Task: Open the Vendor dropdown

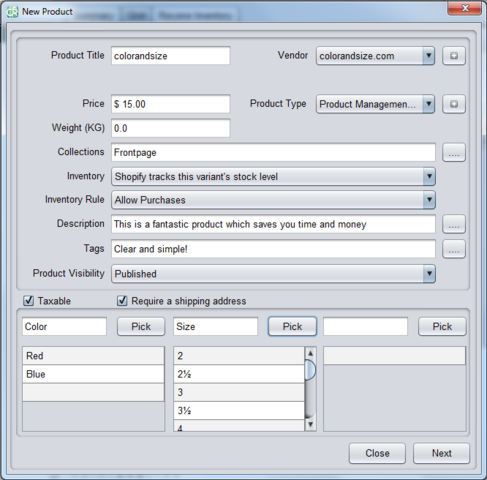Action: click(x=375, y=56)
